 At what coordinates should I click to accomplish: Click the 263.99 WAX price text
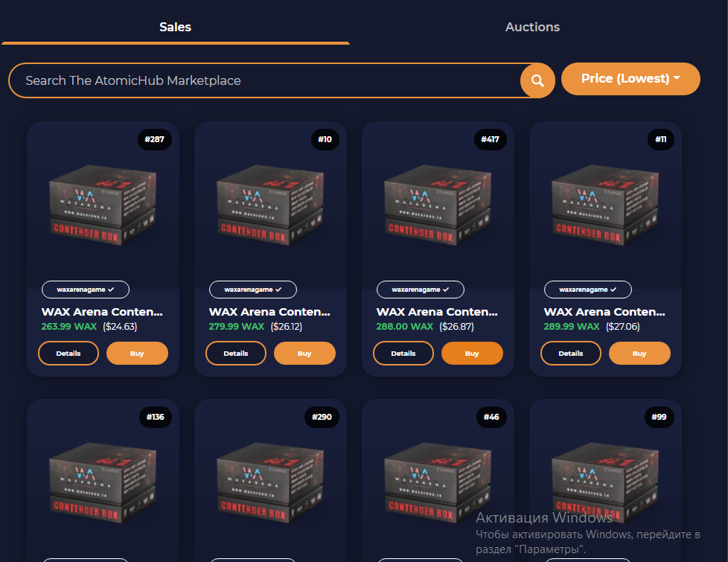coord(69,327)
